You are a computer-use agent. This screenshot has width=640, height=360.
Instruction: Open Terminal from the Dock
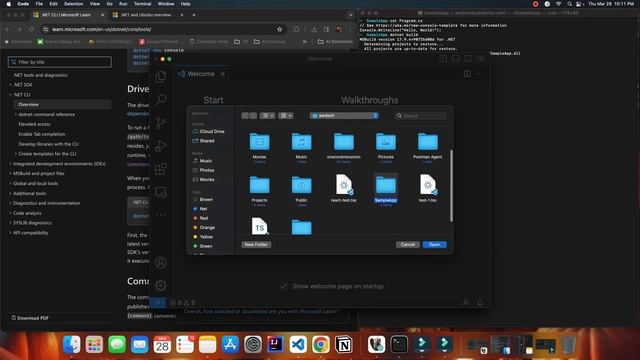(x=399, y=344)
